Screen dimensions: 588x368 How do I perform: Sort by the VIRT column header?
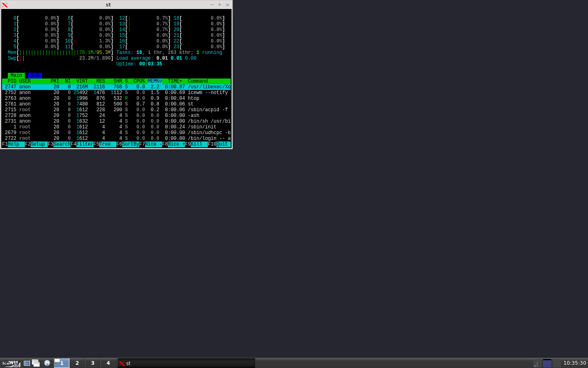pyautogui.click(x=82, y=81)
